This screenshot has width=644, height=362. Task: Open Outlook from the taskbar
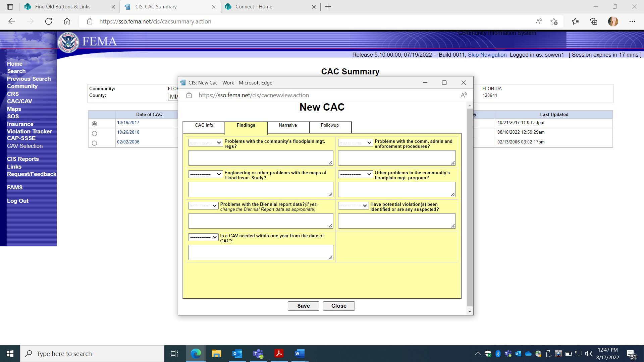pyautogui.click(x=237, y=354)
